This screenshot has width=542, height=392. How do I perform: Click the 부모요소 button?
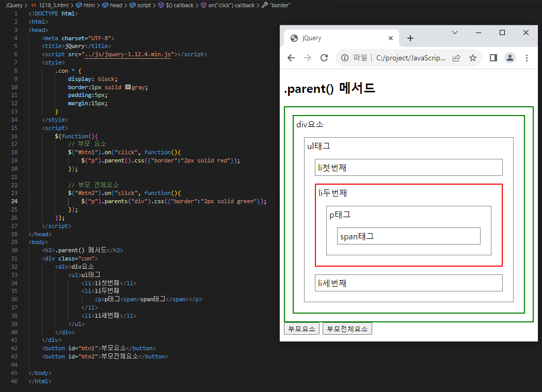coord(301,329)
